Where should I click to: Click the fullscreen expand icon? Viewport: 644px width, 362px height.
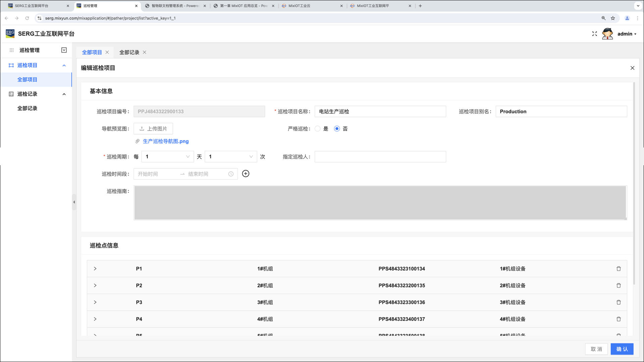[594, 34]
